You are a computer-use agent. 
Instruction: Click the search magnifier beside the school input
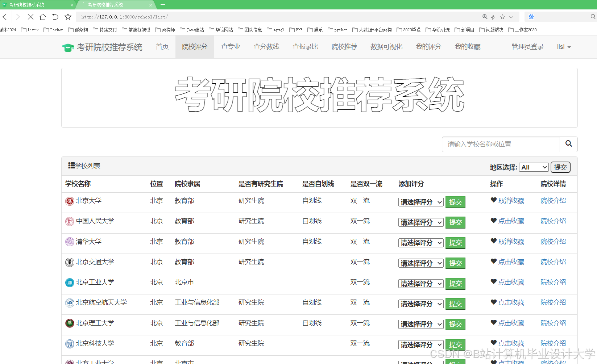568,144
